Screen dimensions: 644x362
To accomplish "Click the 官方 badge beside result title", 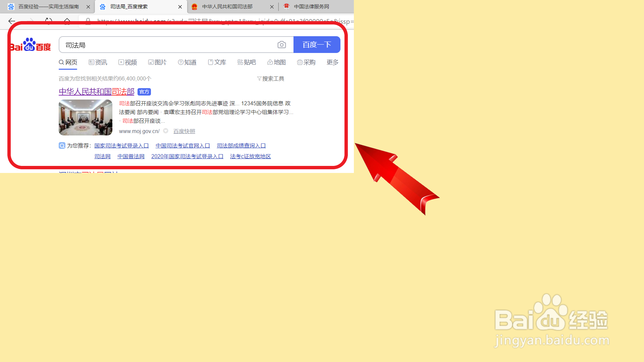I will coord(144,92).
